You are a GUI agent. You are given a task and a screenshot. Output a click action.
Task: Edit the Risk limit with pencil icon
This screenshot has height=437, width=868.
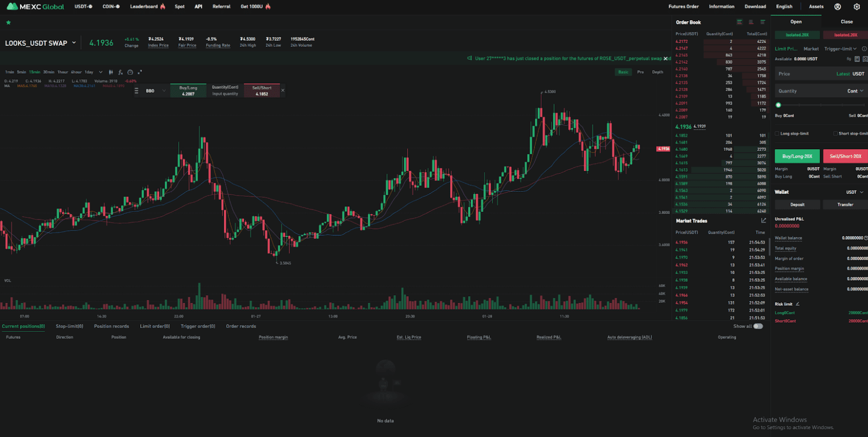(798, 304)
